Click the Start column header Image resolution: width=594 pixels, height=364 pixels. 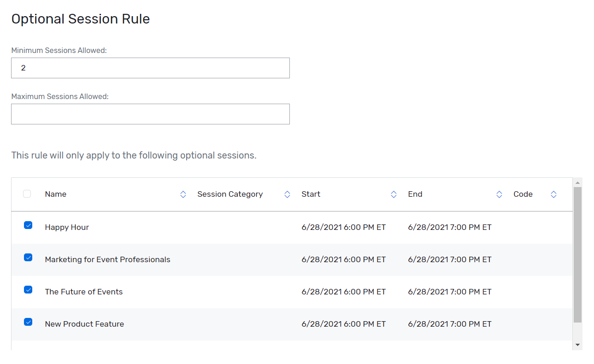pyautogui.click(x=311, y=194)
